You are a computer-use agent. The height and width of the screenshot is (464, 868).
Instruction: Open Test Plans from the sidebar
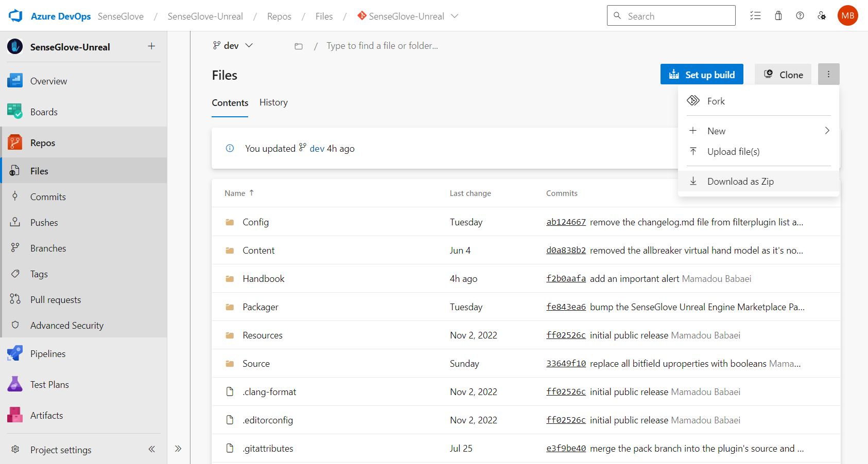tap(49, 384)
